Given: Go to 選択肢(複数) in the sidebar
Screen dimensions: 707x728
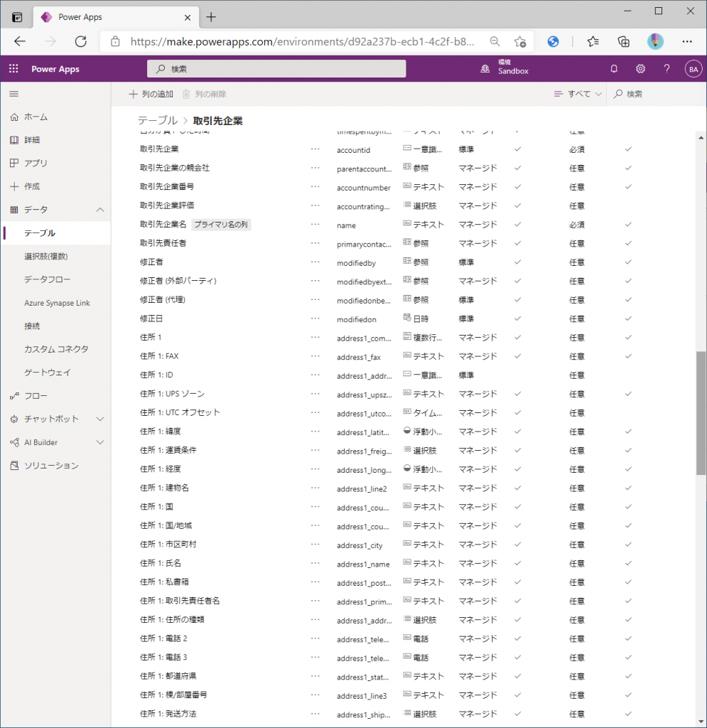Looking at the screenshot, I should 45,256.
